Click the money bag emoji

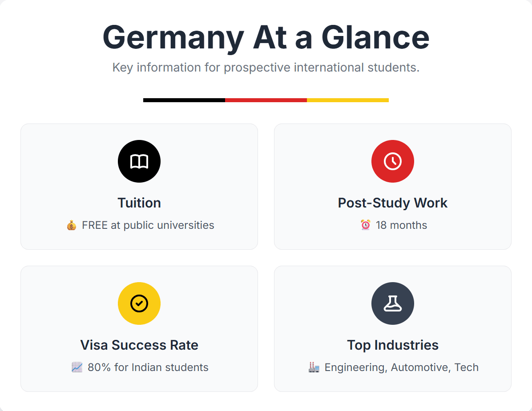[72, 225]
